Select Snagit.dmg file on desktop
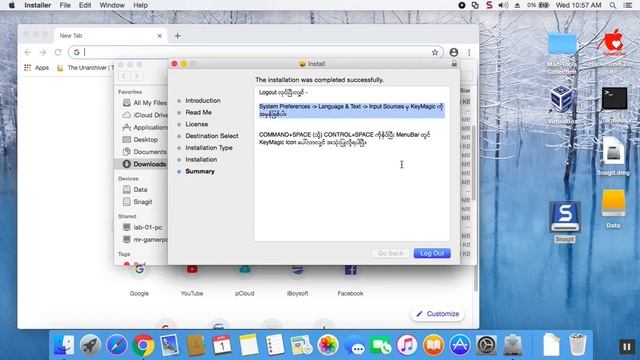Screen dimensions: 640x360 pos(613,152)
